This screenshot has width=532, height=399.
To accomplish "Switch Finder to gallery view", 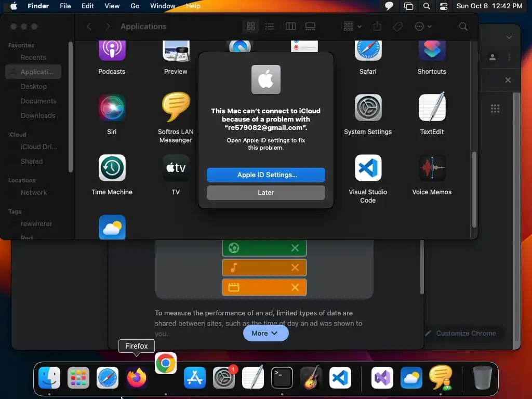I will (x=310, y=26).
